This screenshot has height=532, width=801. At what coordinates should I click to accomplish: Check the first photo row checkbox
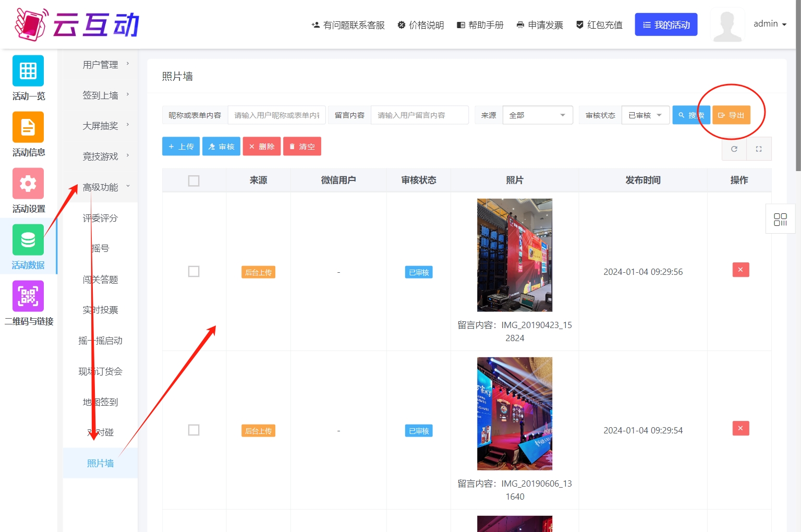(193, 272)
